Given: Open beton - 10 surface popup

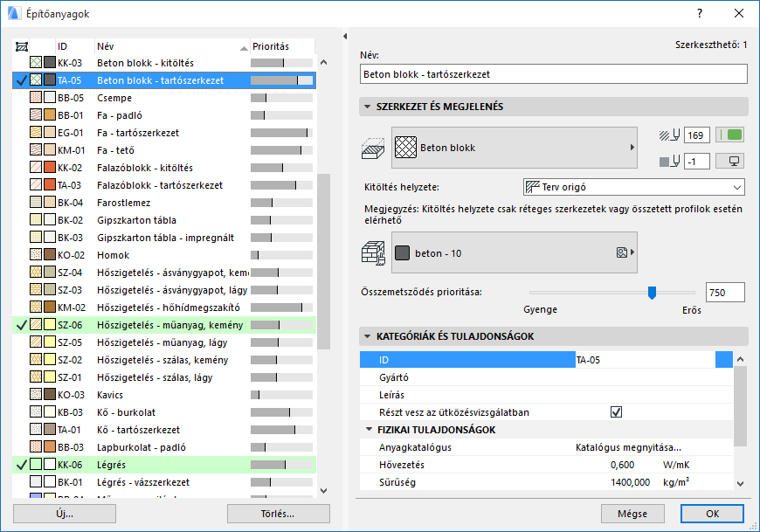Looking at the screenshot, I should tap(515, 252).
